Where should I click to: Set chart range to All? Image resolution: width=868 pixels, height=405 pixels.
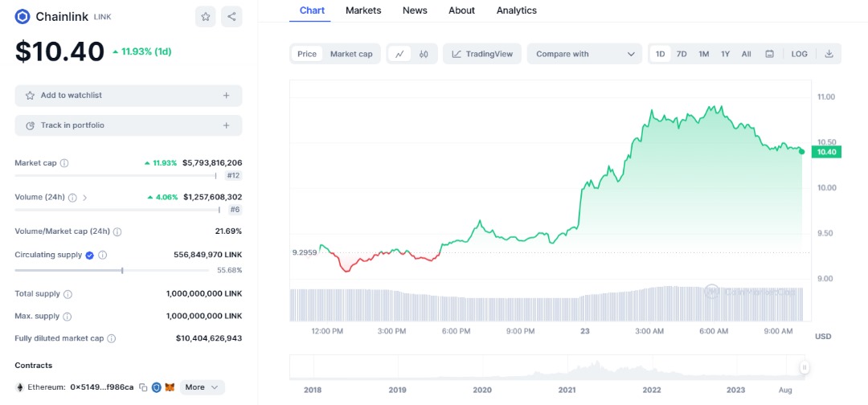click(x=746, y=54)
